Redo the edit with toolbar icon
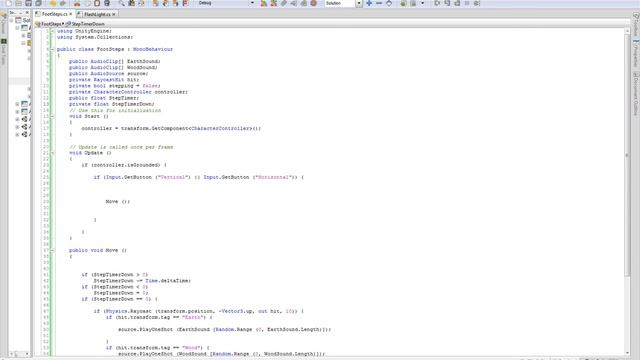 63,3
